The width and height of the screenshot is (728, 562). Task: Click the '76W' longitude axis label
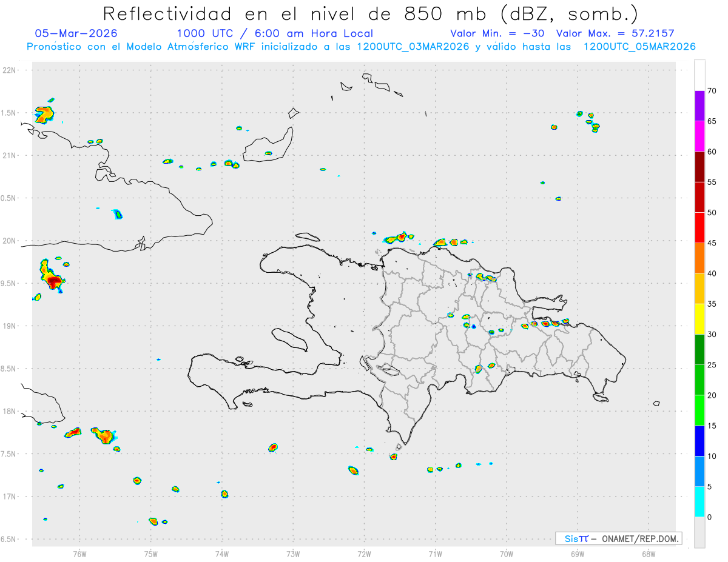79,554
